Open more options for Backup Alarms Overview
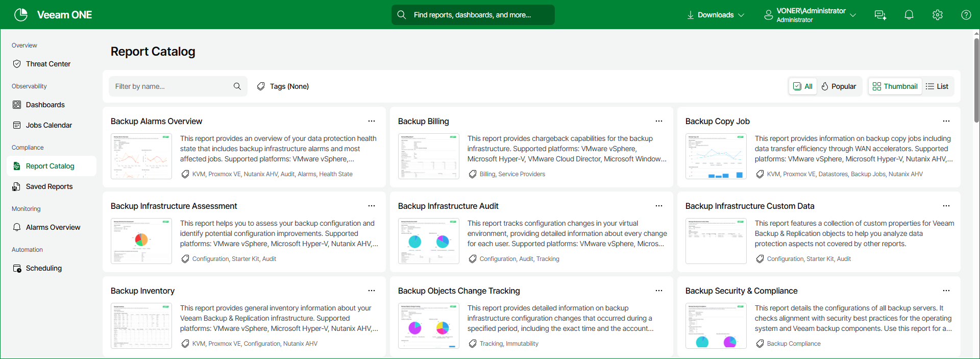Viewport: 980px width, 359px height. (x=372, y=121)
